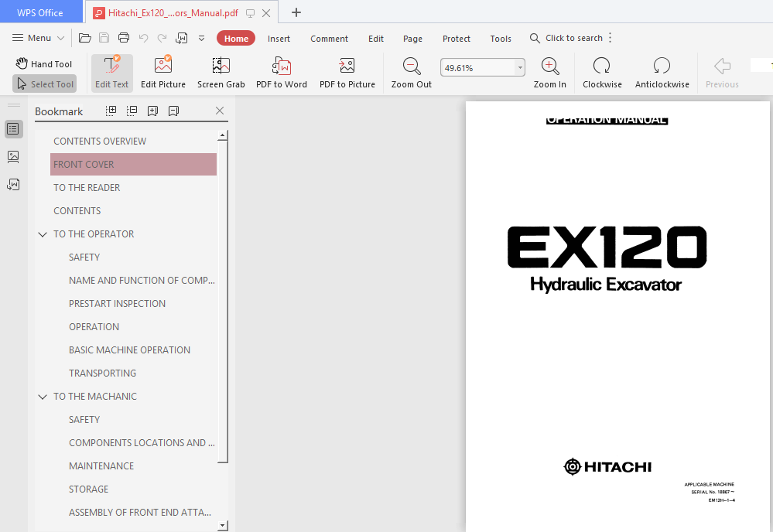
Task: Click the bookmark scrollbar down arrow
Action: [x=222, y=526]
